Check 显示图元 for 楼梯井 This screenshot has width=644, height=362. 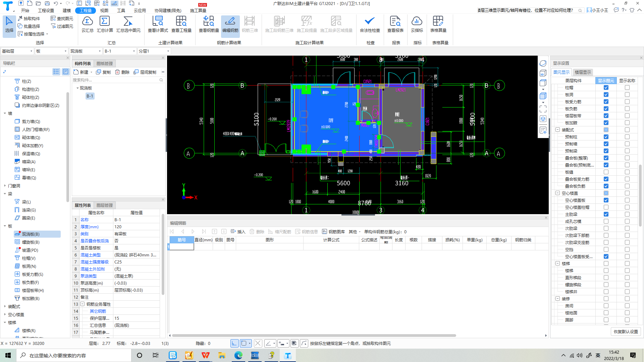pyautogui.click(x=606, y=292)
